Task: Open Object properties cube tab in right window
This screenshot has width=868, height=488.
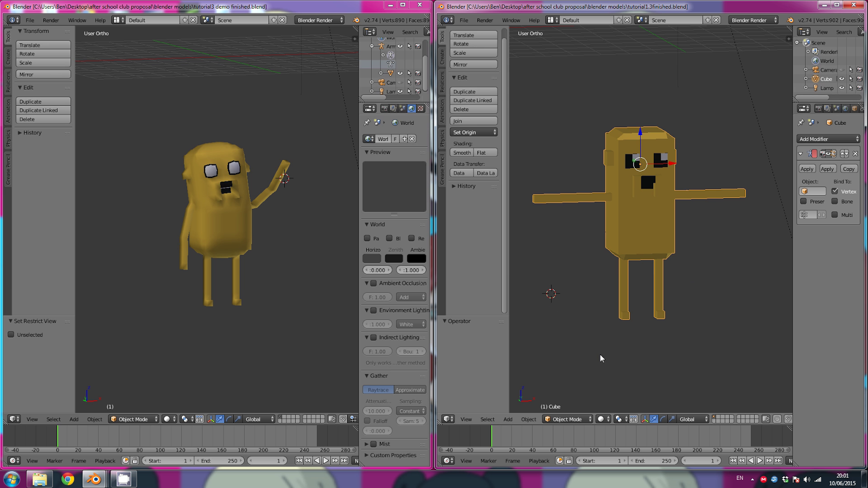Action: coord(855,108)
